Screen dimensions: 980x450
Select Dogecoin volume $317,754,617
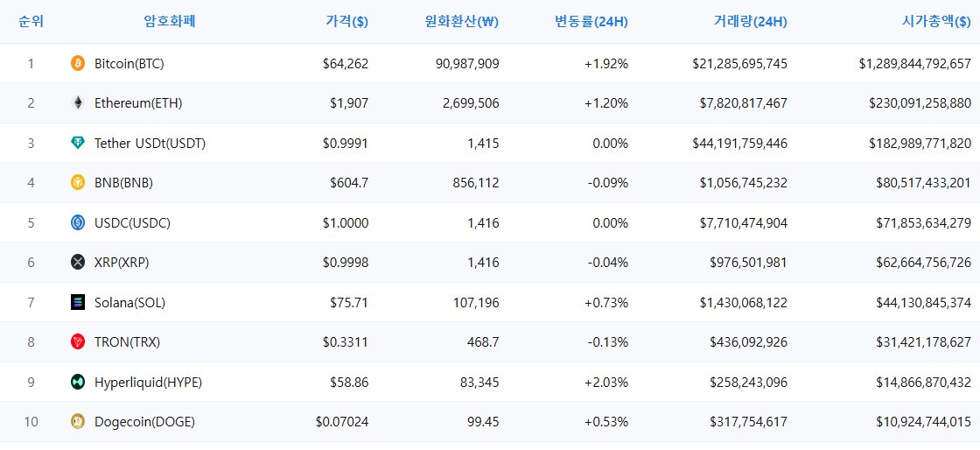tap(749, 422)
